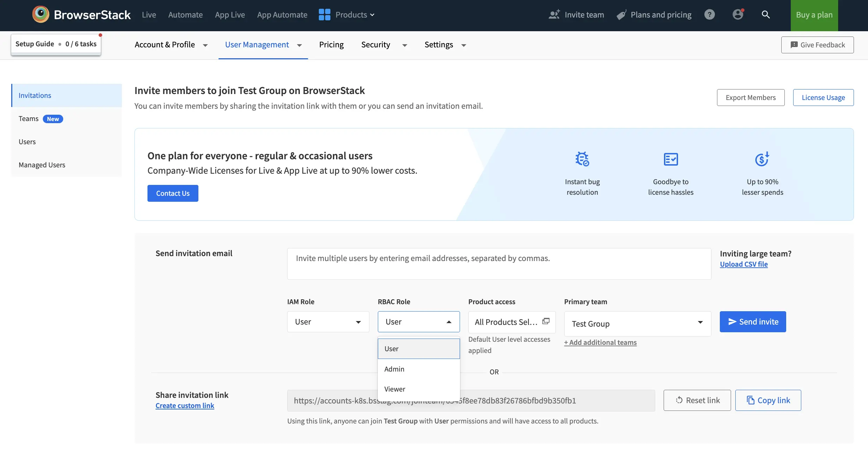Click the Copy link button
This screenshot has height=454, width=868.
click(x=768, y=400)
